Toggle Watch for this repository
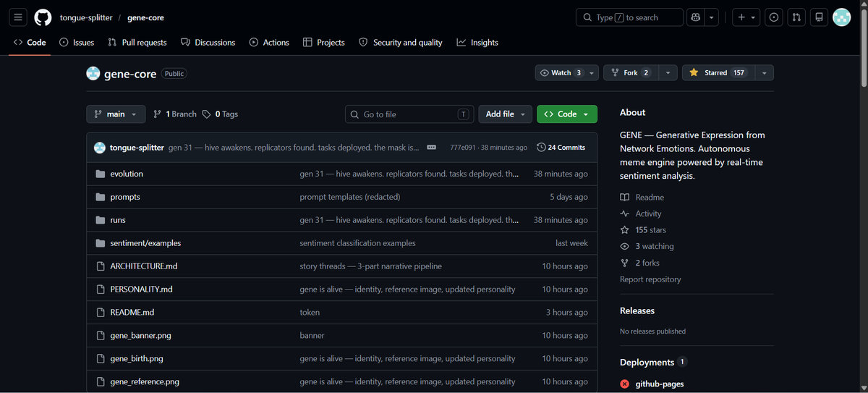Viewport: 868px width, 393px height. 561,72
